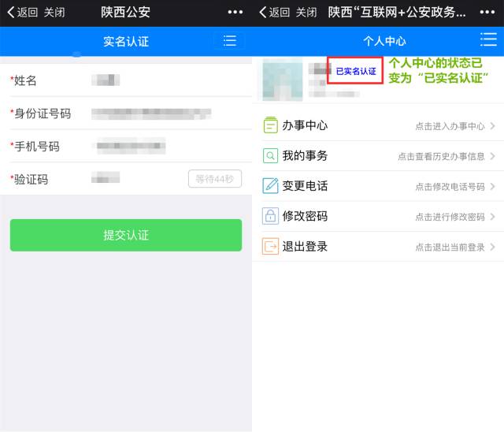The width and height of the screenshot is (504, 432).
Task: Open the hamburger menu beside 个人中心
Action: [x=488, y=40]
